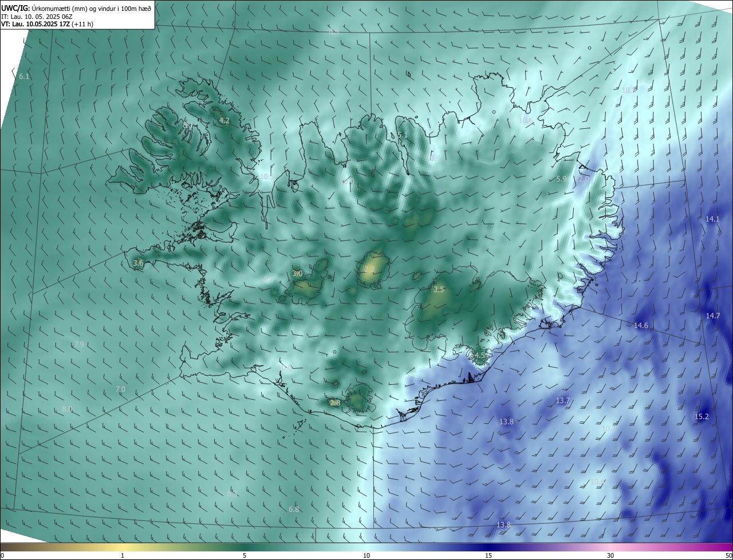Click the 5.9 value label

(x=561, y=179)
